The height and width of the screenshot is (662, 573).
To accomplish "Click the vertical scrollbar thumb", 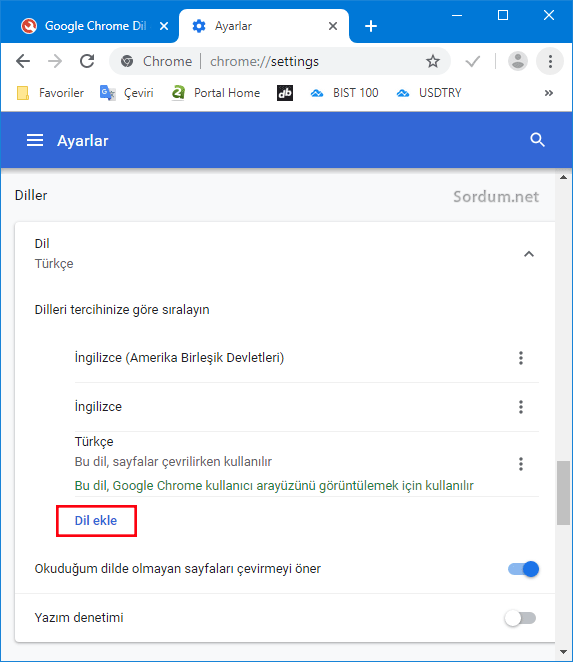I will coord(563,493).
